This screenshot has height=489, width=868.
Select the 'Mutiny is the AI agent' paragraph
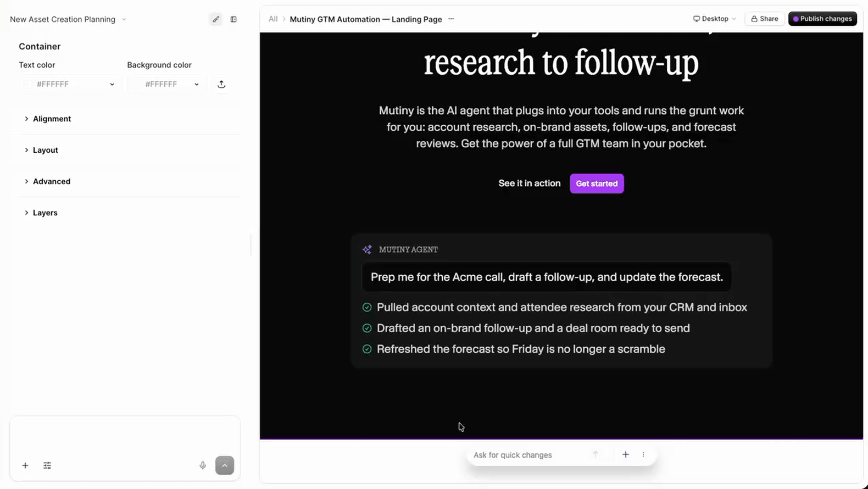click(x=561, y=127)
